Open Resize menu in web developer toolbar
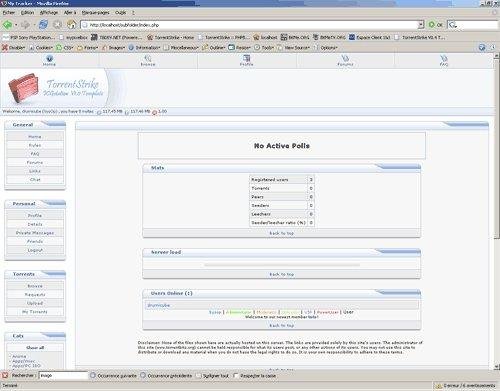 [239, 48]
